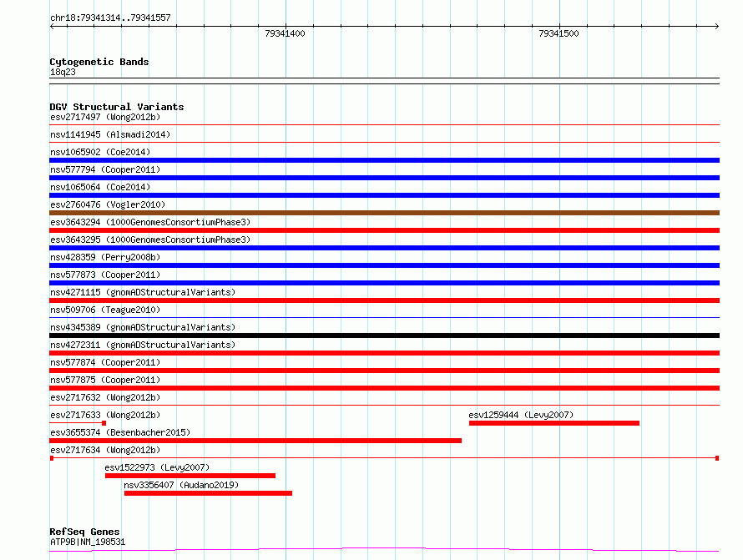Click the red bar under nsv577875

point(384,388)
